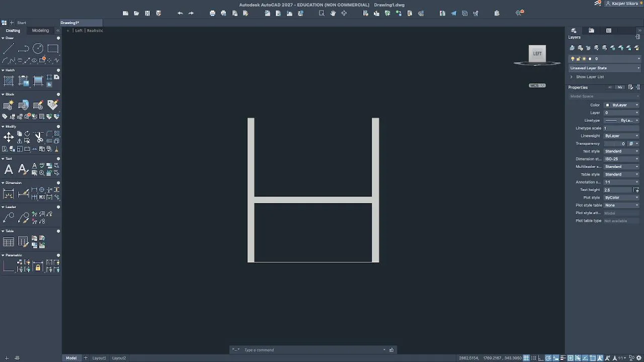Select the Line tool in Draw panel
This screenshot has width=644, height=362.
9,49
